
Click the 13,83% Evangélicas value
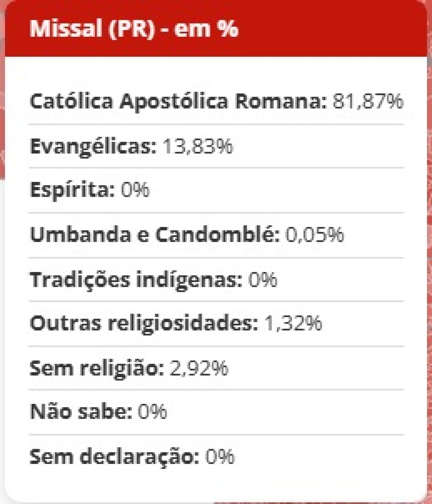(198, 146)
